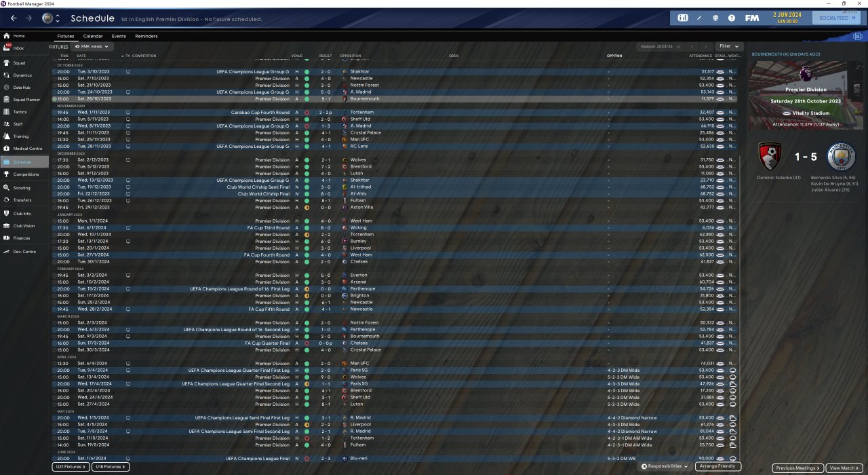Viewport: 868px width, 475px height.
Task: Click the 7 - 2 result against Brentford
Action: click(x=326, y=167)
